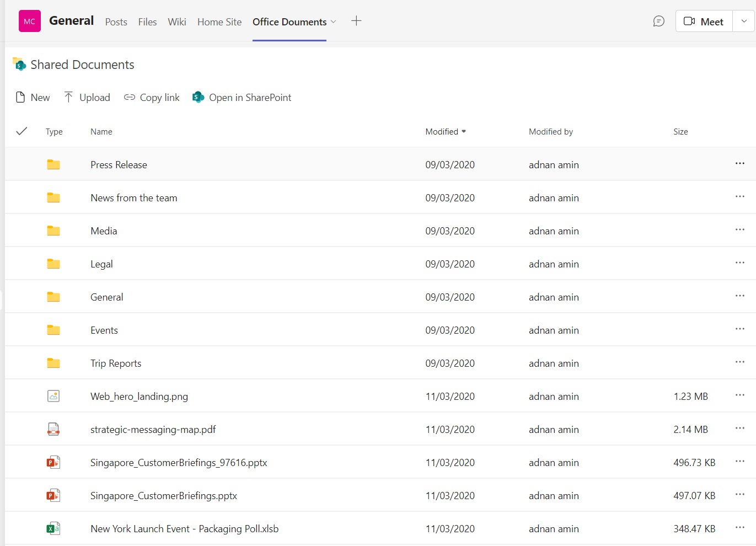Click the Excel icon for Packaging Poll file
The height and width of the screenshot is (546, 756).
pos(53,528)
